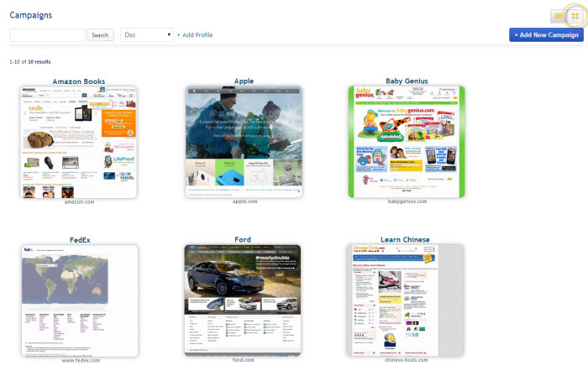This screenshot has height=376, width=588.
Task: Switch to grid view layout
Action: (575, 15)
